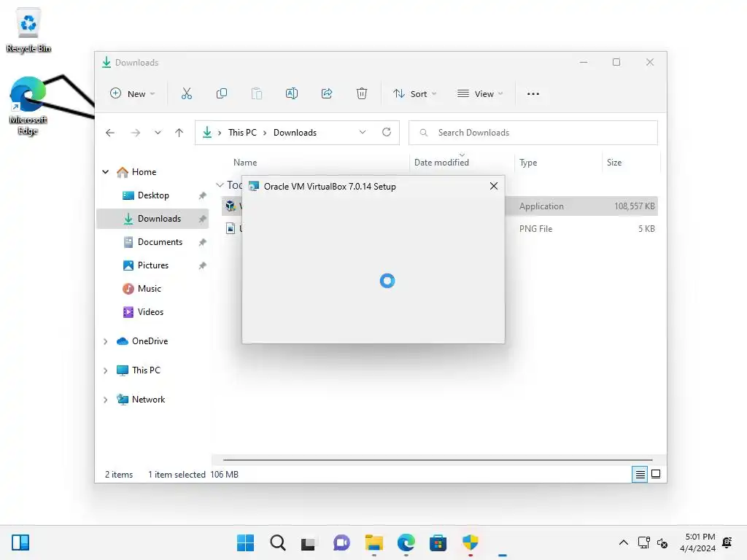Open the Windows Start button

245,542
